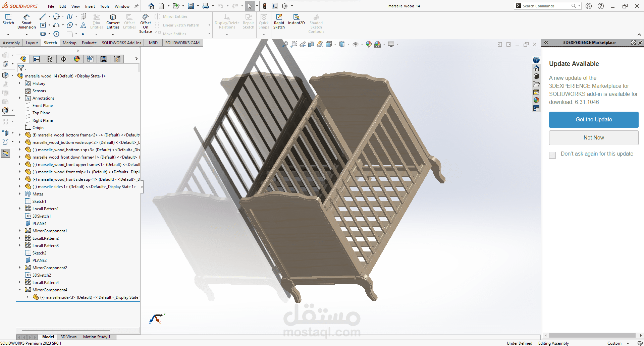Click the Sketch tool icon
Image resolution: width=644 pixels, height=346 pixels.
click(8, 19)
